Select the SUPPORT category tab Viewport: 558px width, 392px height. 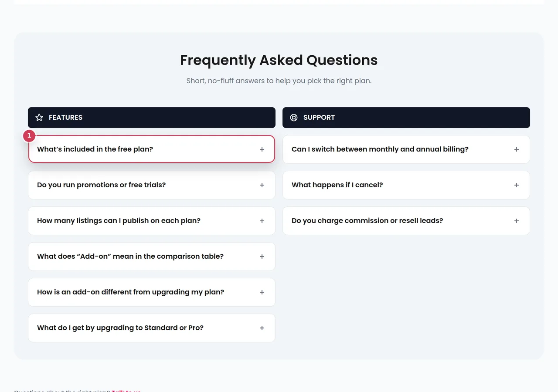click(x=406, y=117)
